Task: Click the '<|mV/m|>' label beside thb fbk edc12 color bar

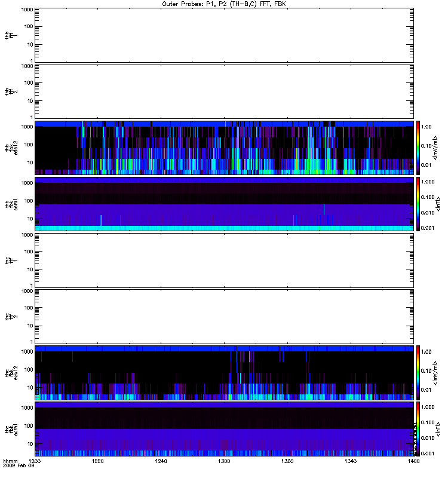Action: 435,148
